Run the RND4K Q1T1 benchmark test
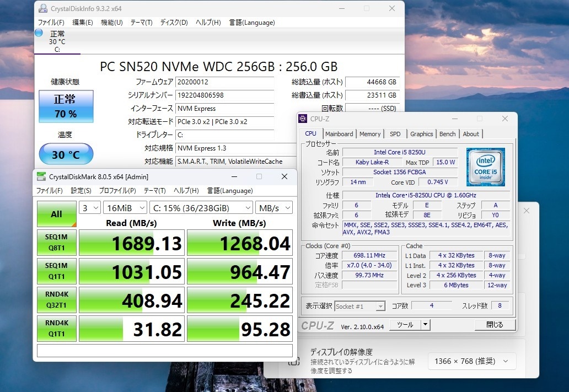Screen dimensions: 569x392 coord(57,329)
